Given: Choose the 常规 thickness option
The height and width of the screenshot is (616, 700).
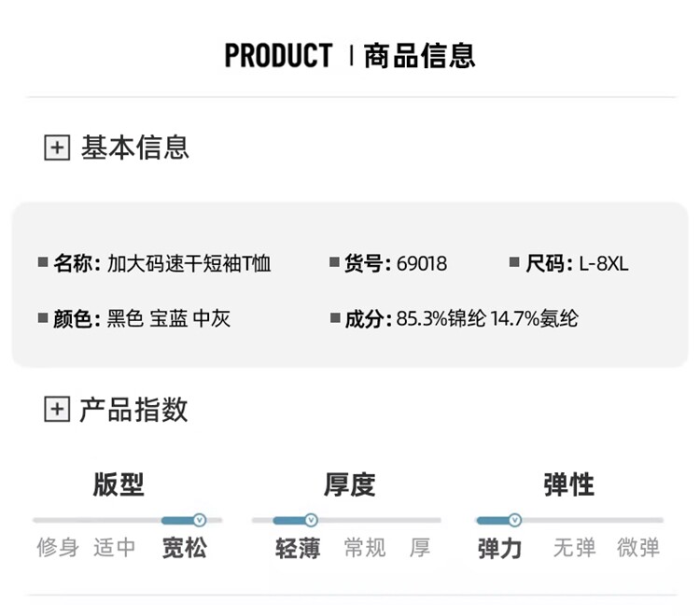Looking at the screenshot, I should 364,548.
